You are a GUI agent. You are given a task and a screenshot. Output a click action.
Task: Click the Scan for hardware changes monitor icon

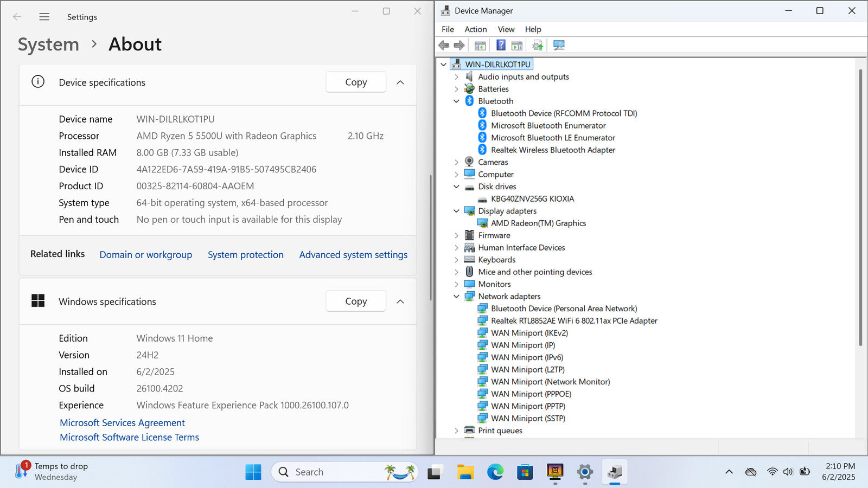pos(559,45)
